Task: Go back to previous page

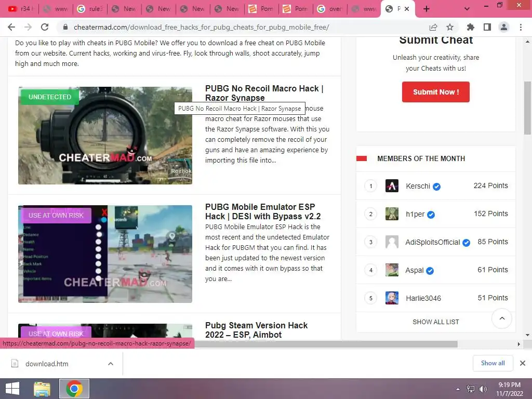Action: click(11, 27)
